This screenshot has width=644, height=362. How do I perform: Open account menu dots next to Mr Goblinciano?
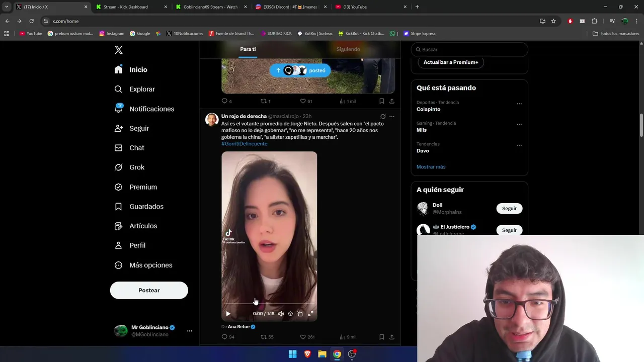189,331
